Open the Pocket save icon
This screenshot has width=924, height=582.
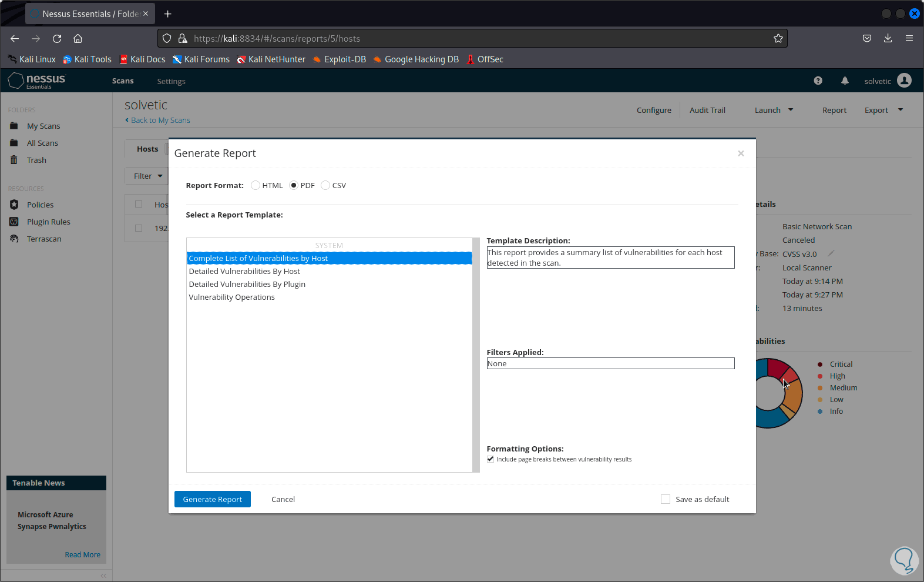867,38
